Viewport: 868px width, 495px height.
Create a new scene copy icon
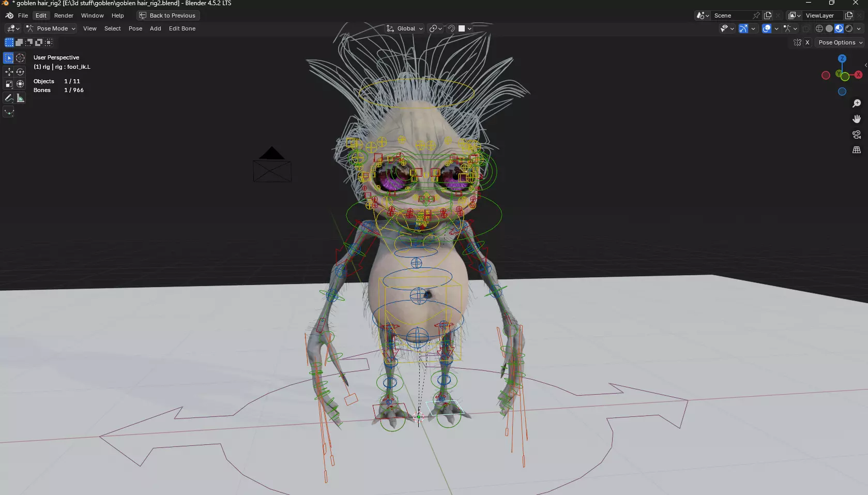pyautogui.click(x=768, y=16)
